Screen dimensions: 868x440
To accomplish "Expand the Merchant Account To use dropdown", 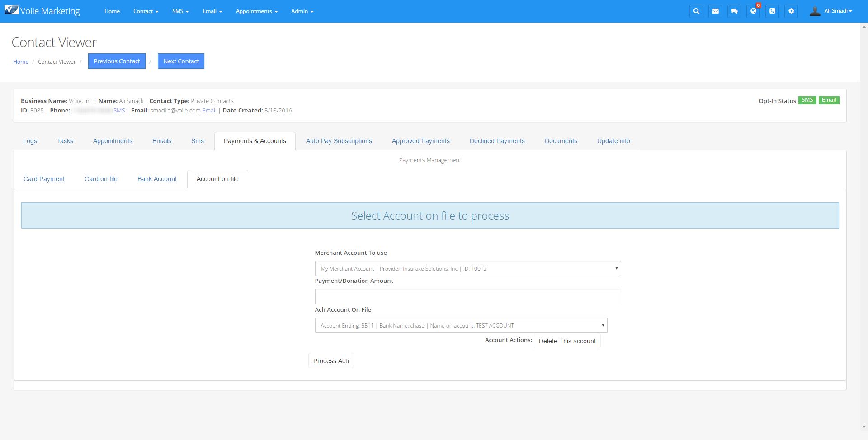I will pos(467,268).
